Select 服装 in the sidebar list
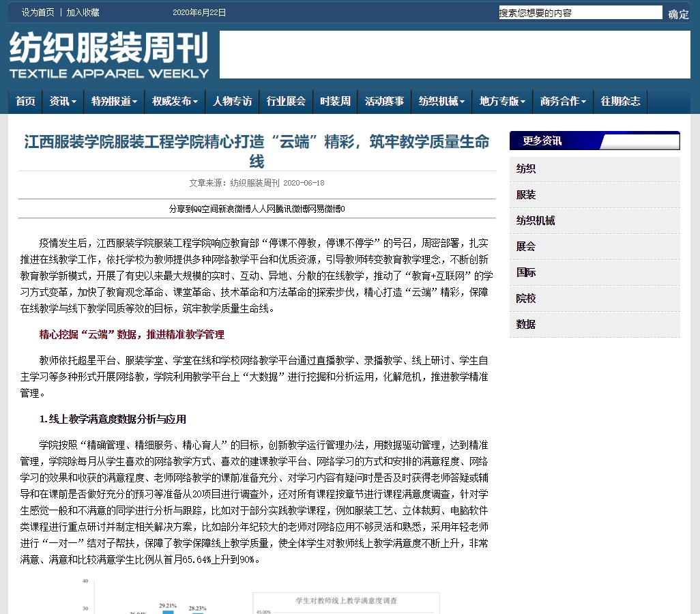This screenshot has width=700, height=614. click(526, 195)
